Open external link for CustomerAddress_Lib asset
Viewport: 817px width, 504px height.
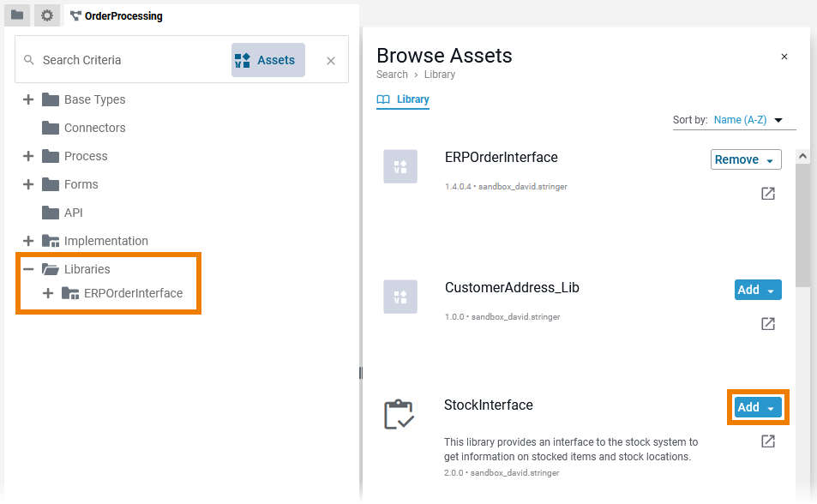coord(768,324)
